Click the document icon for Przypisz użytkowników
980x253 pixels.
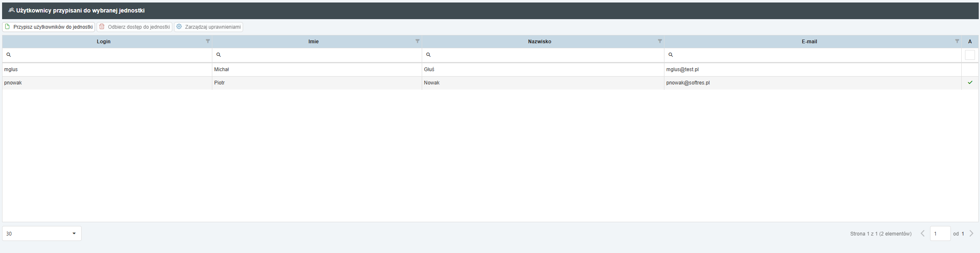click(x=7, y=27)
